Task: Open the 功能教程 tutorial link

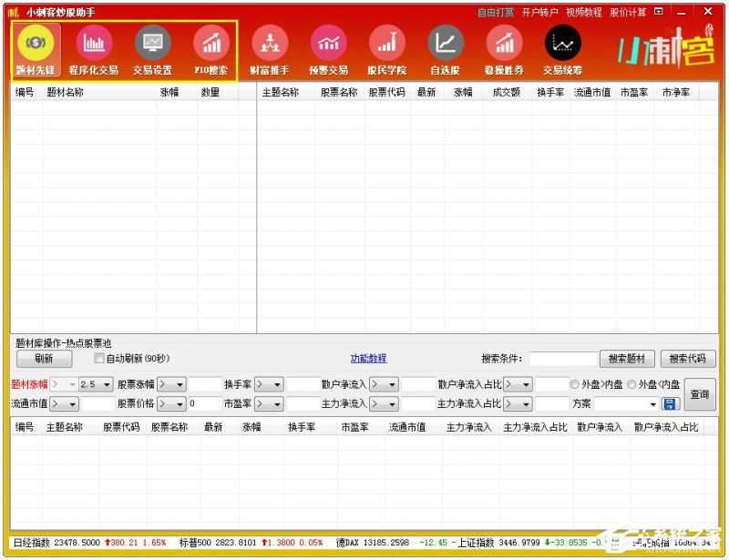Action: tap(368, 358)
